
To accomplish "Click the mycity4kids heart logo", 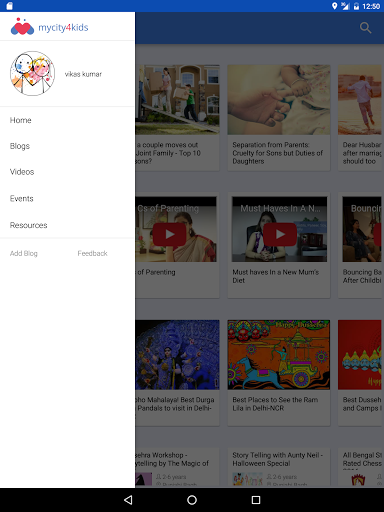I will pyautogui.click(x=22, y=27).
